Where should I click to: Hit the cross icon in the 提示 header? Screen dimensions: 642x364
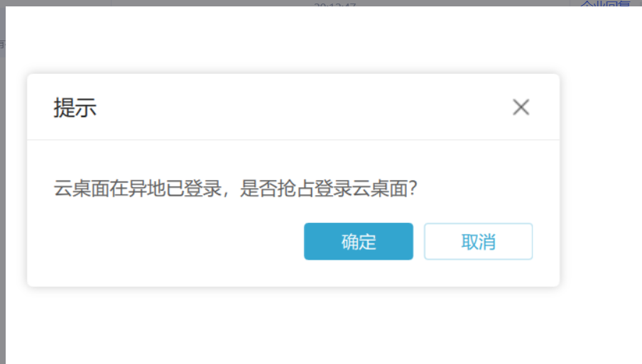coord(521,107)
